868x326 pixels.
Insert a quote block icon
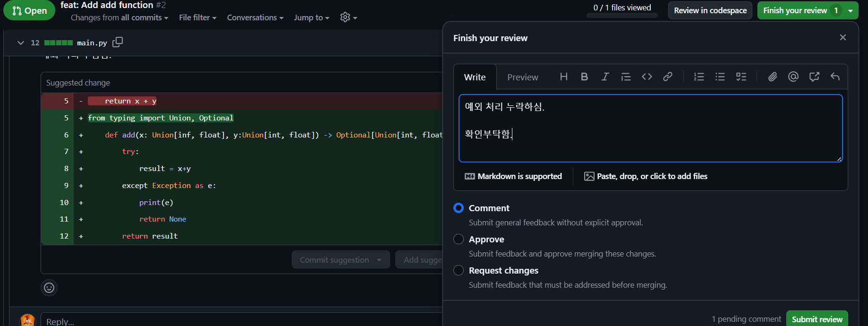click(626, 77)
